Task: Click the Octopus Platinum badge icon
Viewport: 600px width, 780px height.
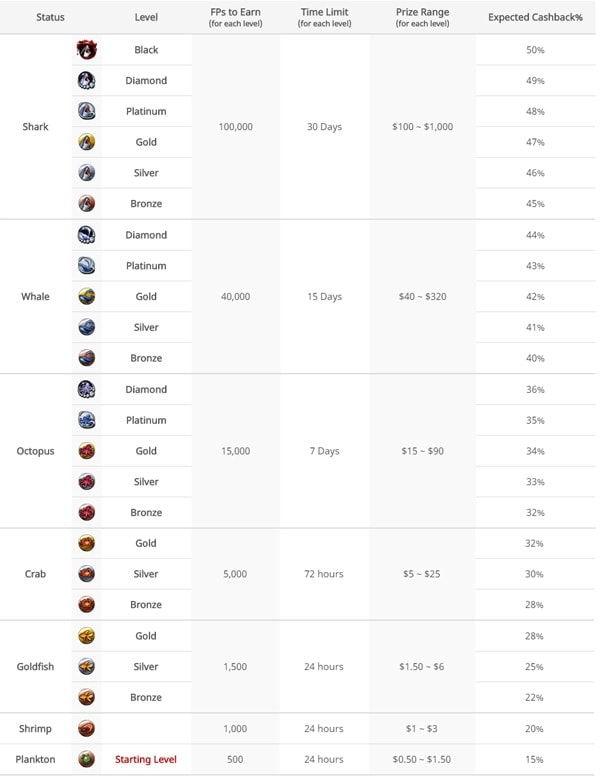Action: coord(87,420)
